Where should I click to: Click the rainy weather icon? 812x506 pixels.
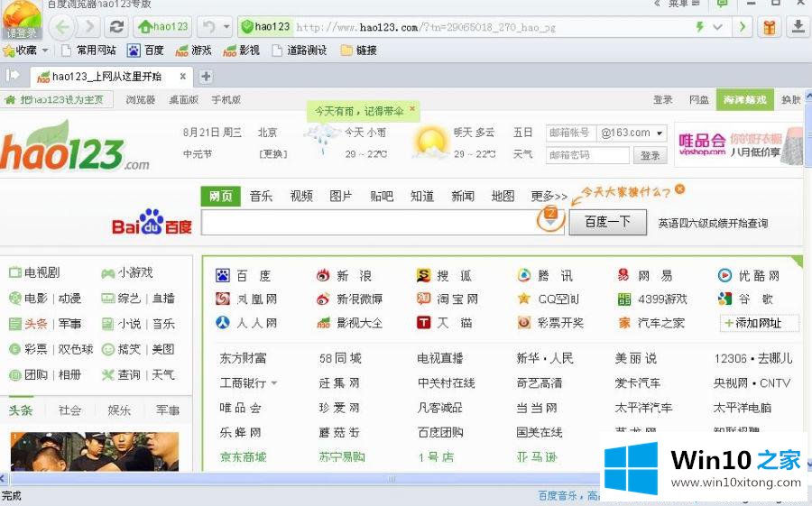tap(321, 139)
